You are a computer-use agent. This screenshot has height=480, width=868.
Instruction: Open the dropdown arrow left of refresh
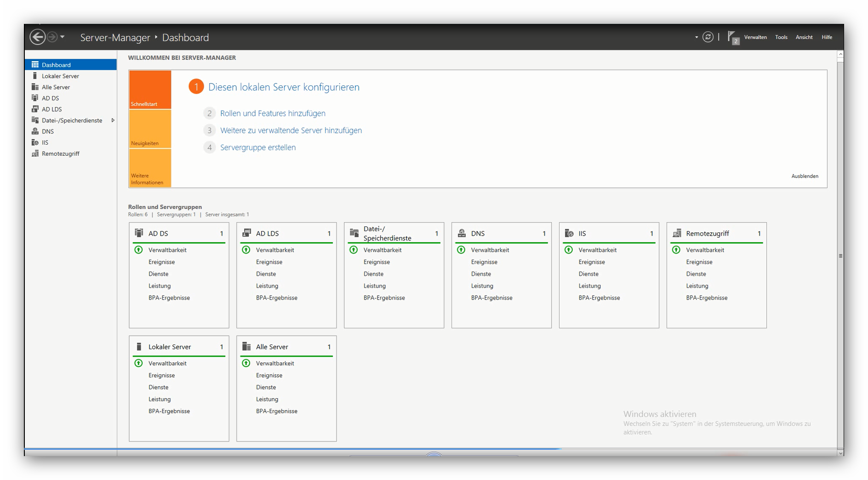[696, 37]
